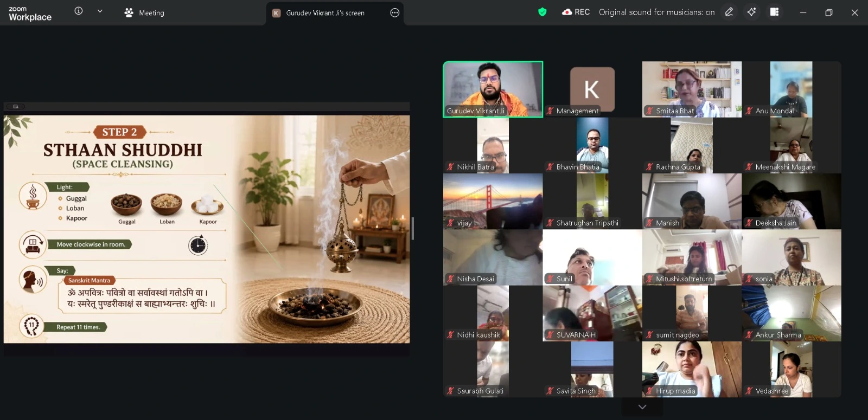868x420 pixels.
Task: Select Meenakshi Magare's video tile
Action: (x=792, y=145)
